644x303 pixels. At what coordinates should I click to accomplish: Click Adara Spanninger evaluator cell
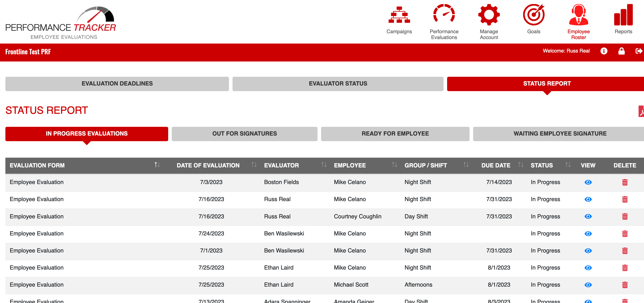[x=287, y=301]
